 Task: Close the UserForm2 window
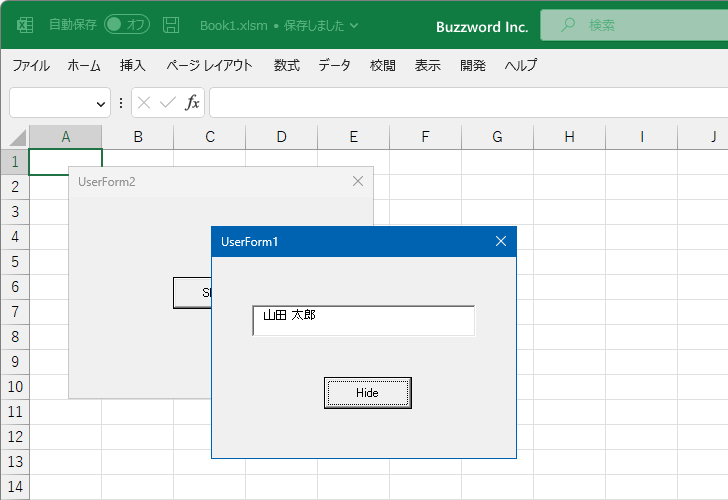coord(358,182)
